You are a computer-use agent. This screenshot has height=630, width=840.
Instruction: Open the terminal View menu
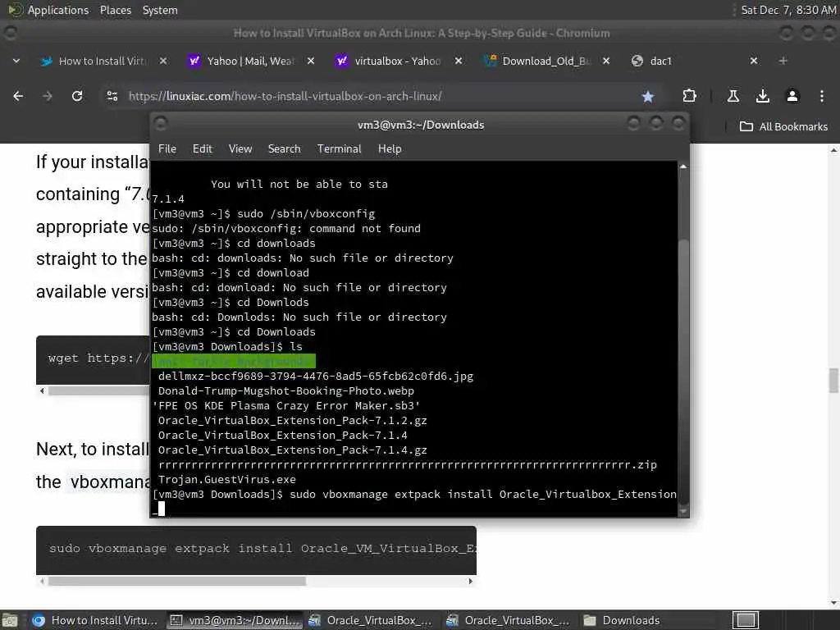[240, 149]
